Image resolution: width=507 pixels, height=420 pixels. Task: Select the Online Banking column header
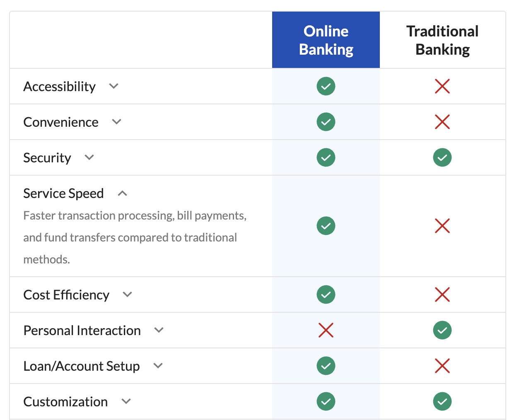(x=326, y=40)
